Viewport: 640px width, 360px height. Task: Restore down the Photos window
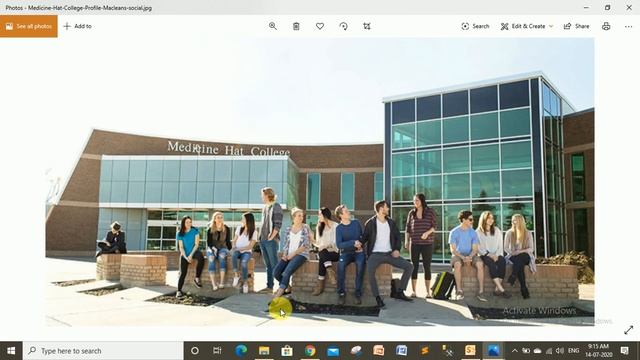[607, 7]
